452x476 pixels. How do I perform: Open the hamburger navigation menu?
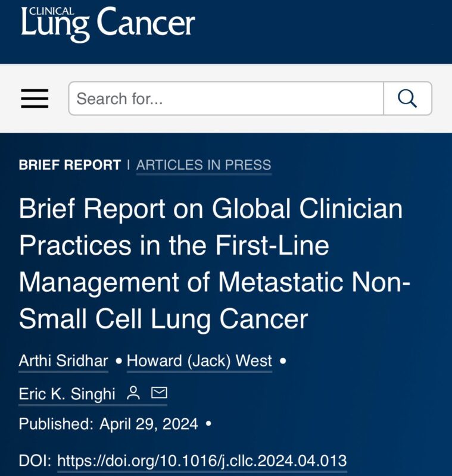tap(35, 98)
